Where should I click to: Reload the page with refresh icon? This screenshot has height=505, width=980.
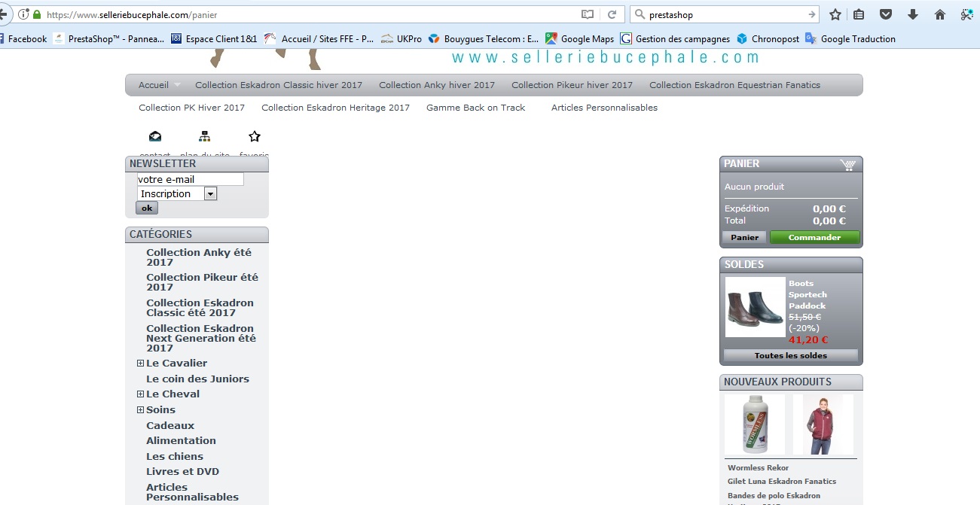pos(612,14)
